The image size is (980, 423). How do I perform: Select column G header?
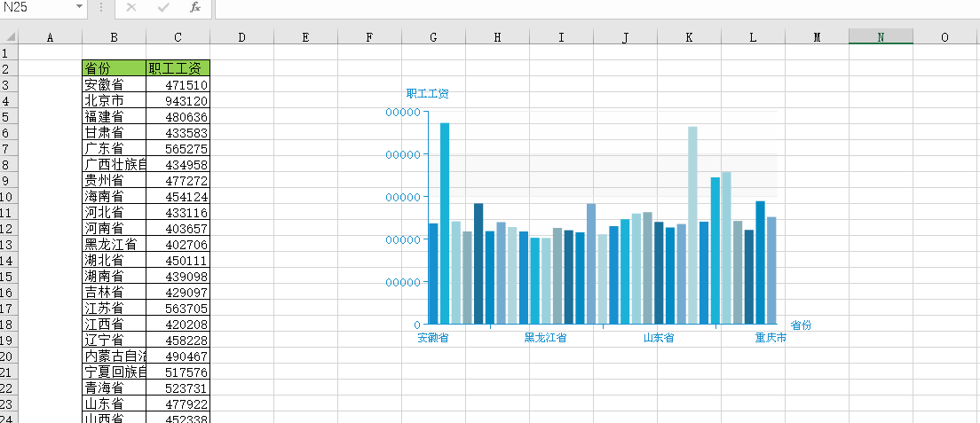tap(434, 37)
